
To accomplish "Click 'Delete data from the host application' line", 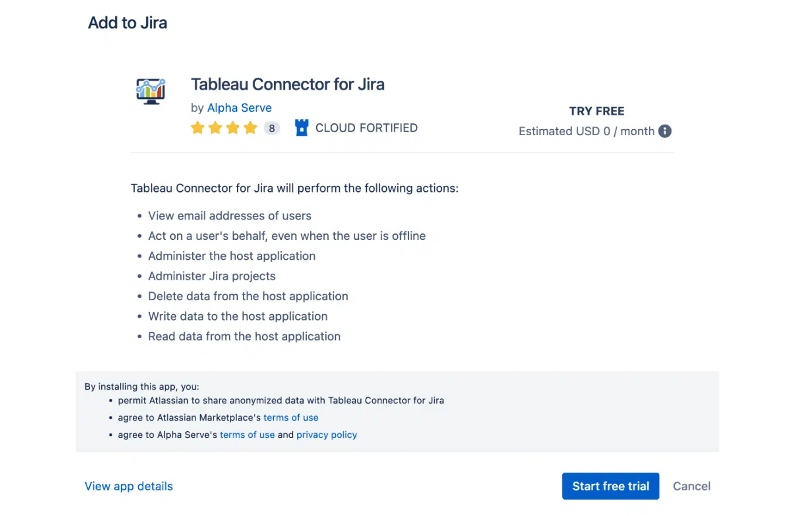I will tap(248, 296).
